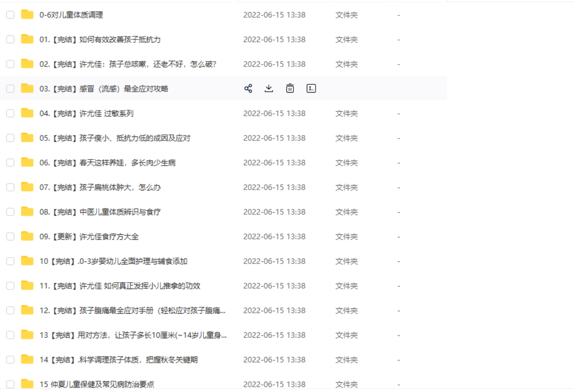Open folder name 11.【完结】如何真正发挥小儿推拿的功效

[x=120, y=286]
